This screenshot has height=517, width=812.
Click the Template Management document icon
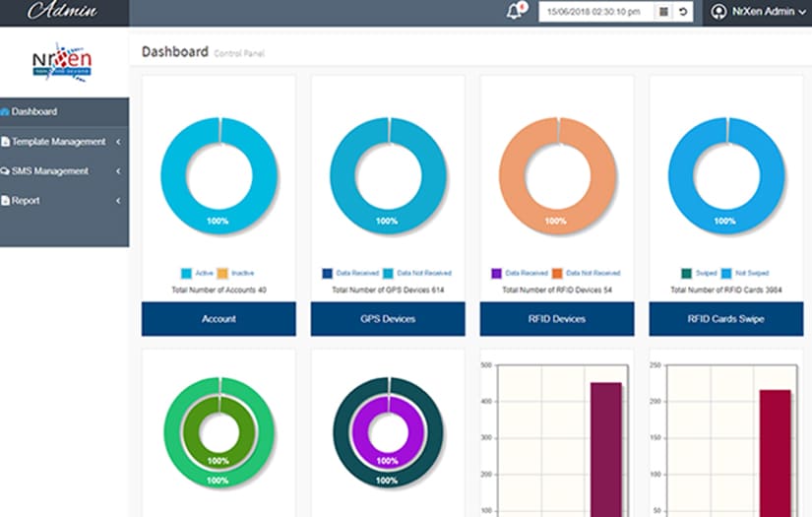coord(5,142)
